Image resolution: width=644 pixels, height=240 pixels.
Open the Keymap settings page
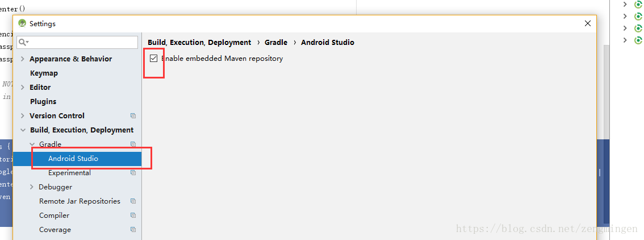(44, 73)
